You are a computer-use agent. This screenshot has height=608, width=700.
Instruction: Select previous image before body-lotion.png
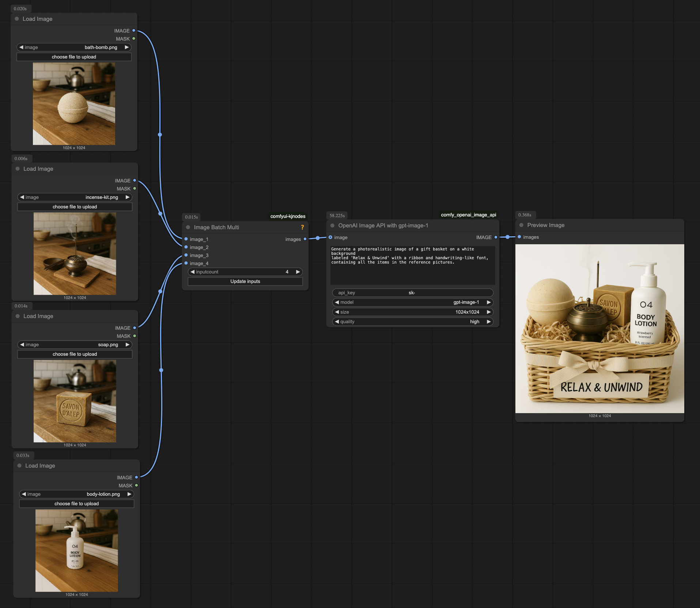click(24, 494)
